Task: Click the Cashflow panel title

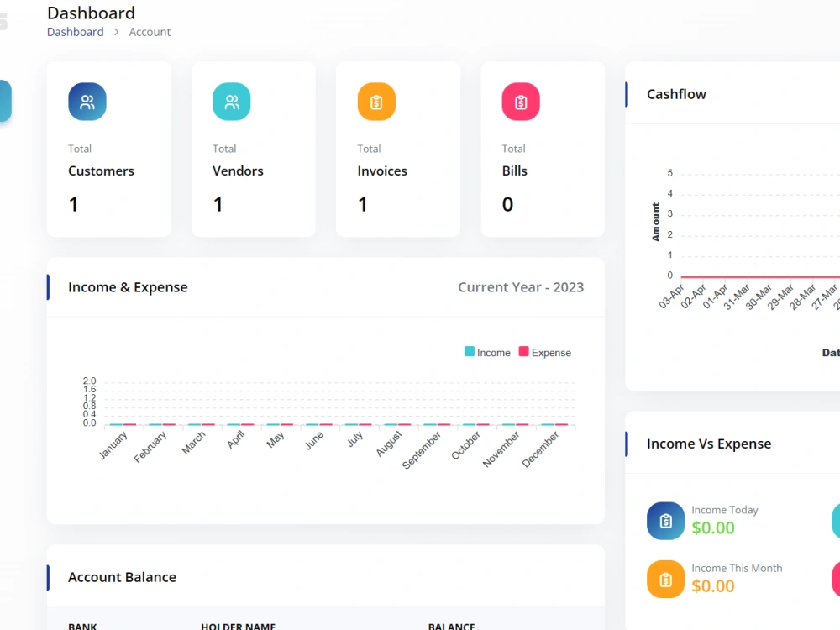Action: 676,94
